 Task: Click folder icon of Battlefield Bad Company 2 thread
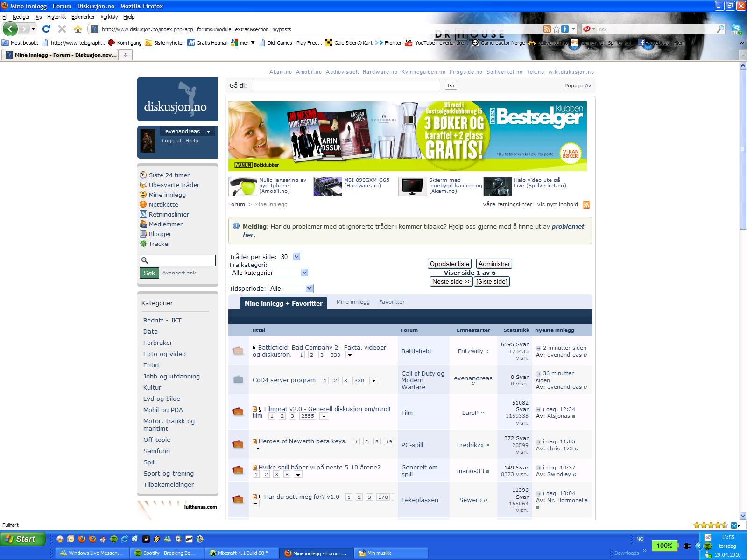pos(238,351)
